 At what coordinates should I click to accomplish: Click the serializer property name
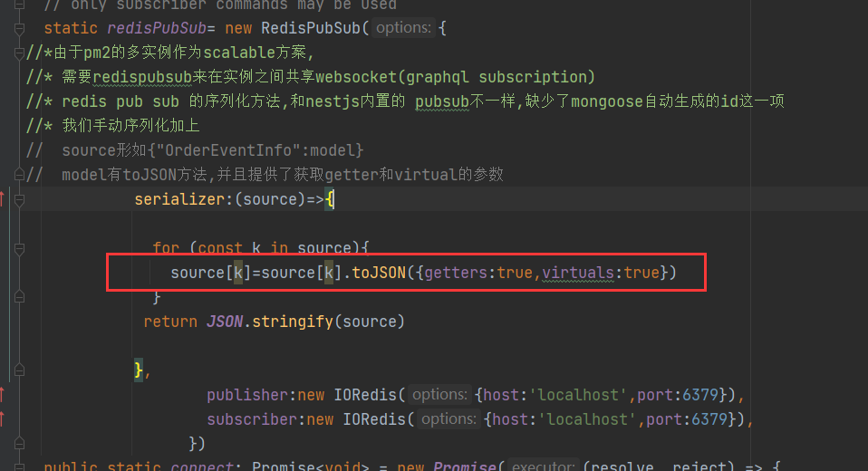coord(180,199)
